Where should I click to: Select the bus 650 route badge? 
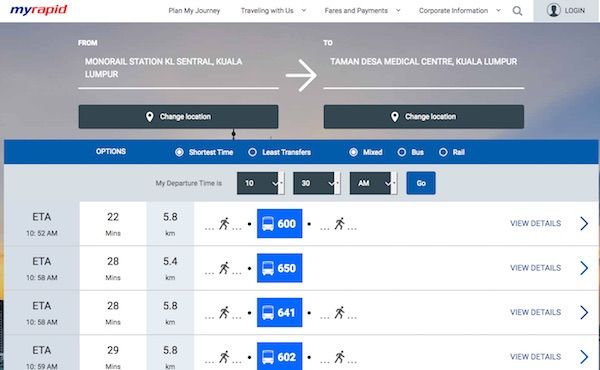[279, 268]
